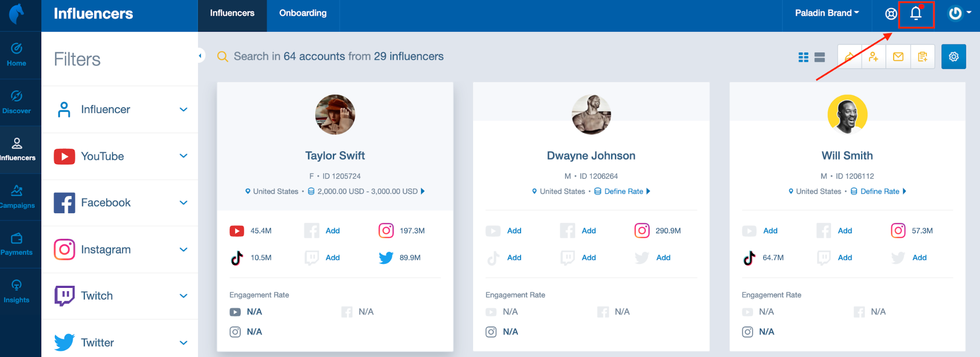
Task: Click Taylor Swift's profile photo
Action: coord(335,115)
